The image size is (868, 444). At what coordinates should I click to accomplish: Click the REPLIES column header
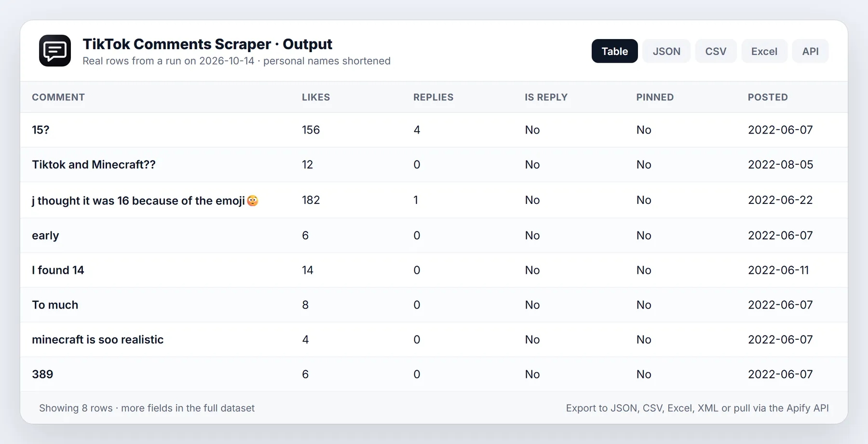tap(433, 97)
